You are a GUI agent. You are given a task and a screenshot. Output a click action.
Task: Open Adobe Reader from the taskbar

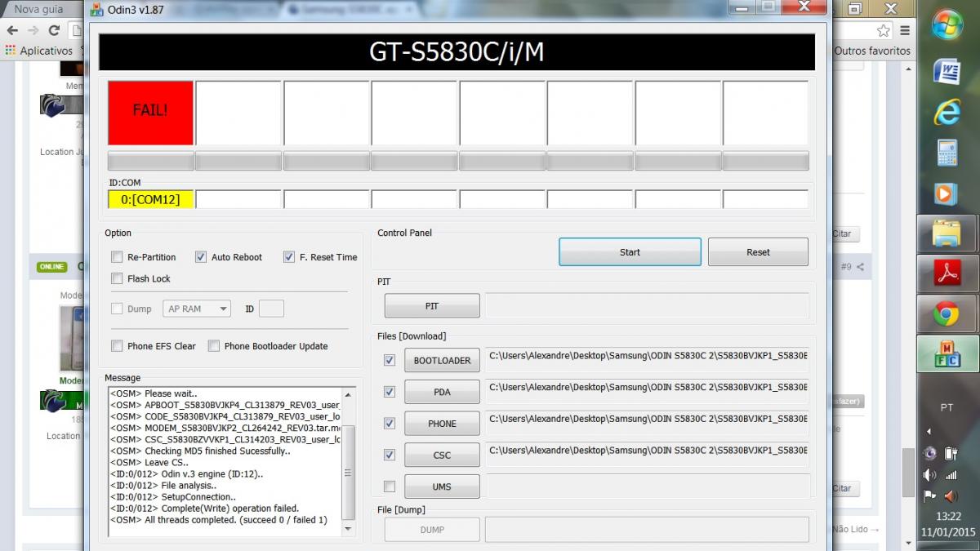(947, 273)
